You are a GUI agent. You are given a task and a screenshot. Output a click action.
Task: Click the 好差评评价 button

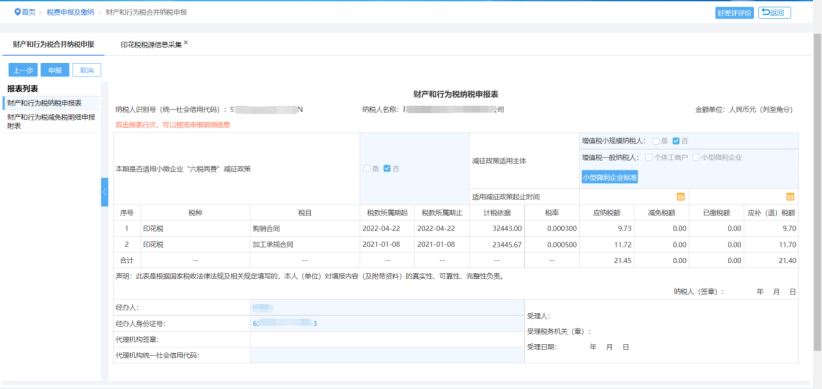pyautogui.click(x=734, y=13)
